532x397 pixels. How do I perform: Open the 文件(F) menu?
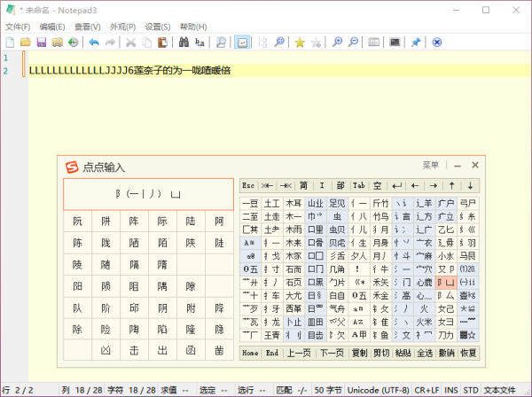[18, 27]
